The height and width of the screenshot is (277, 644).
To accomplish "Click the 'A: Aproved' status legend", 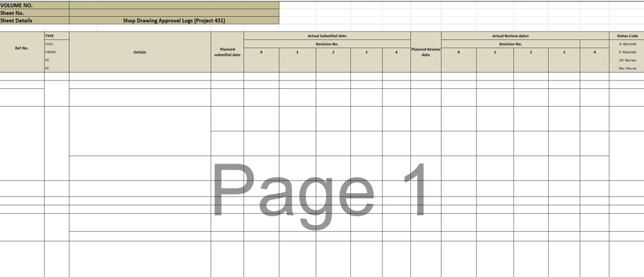I will pos(627,44).
